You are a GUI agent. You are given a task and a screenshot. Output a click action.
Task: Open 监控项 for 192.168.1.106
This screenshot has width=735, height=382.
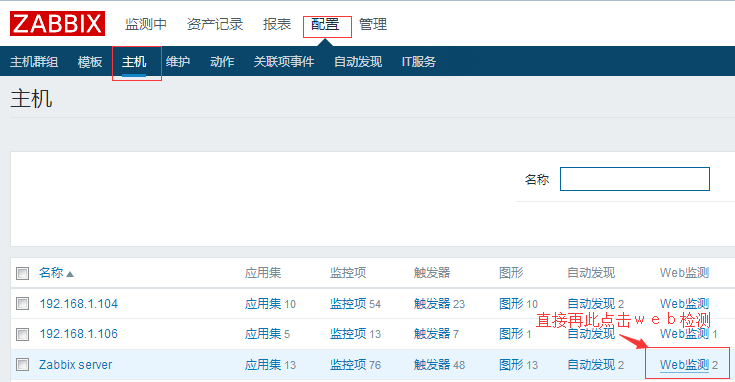[348, 334]
